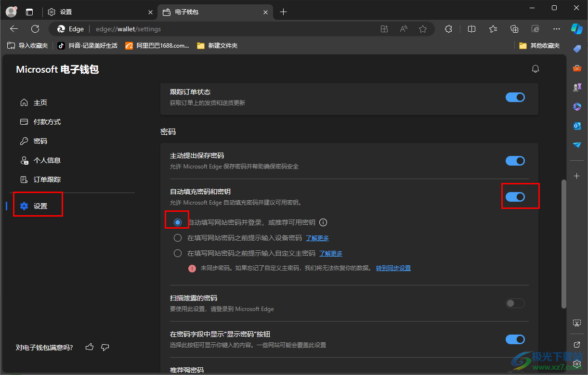Open the Drop paper plane sidebar icon
The height and width of the screenshot is (375, 588).
577,145
